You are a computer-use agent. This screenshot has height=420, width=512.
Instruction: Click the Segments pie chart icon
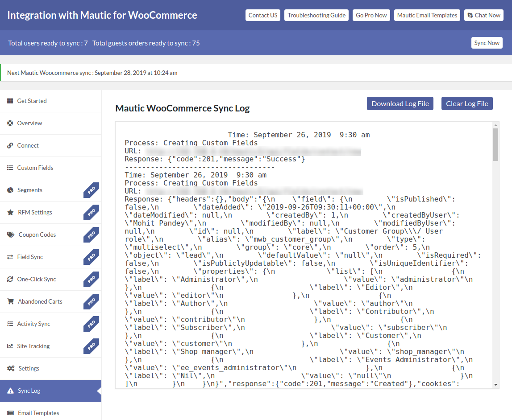(x=10, y=190)
